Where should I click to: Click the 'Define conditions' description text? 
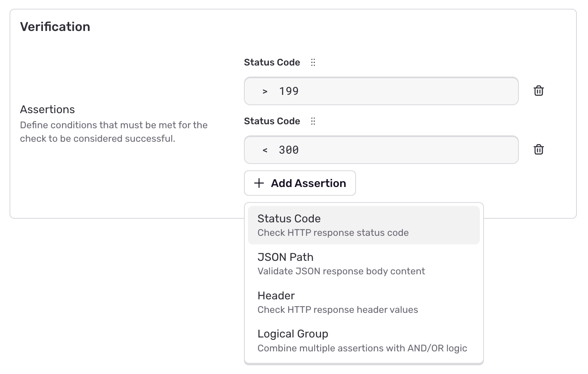114,132
